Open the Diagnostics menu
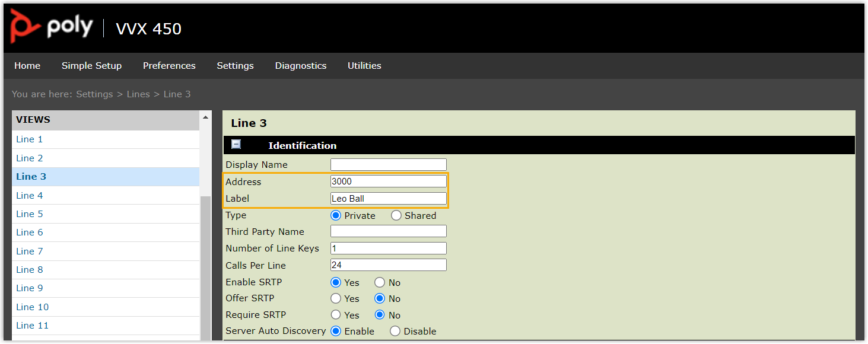This screenshot has width=868, height=344. tap(300, 66)
